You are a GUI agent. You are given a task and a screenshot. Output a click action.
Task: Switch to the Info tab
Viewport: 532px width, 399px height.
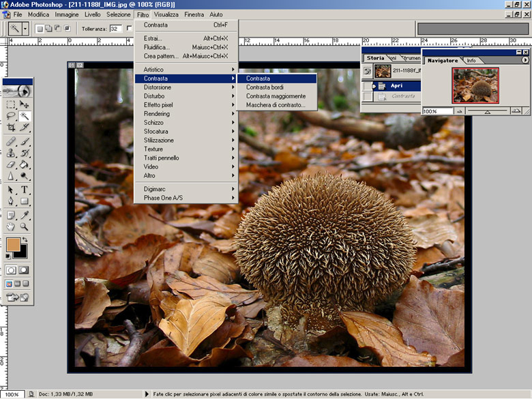471,61
